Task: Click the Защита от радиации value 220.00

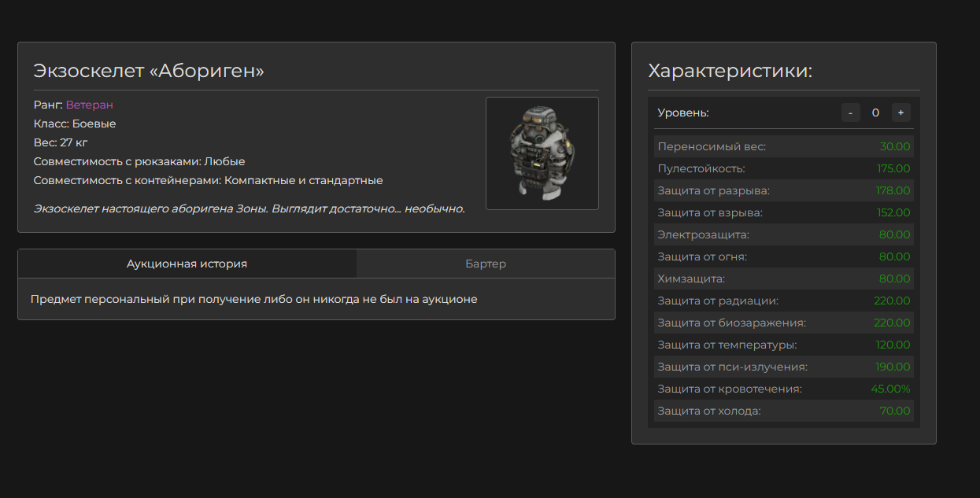Action: [x=893, y=301]
